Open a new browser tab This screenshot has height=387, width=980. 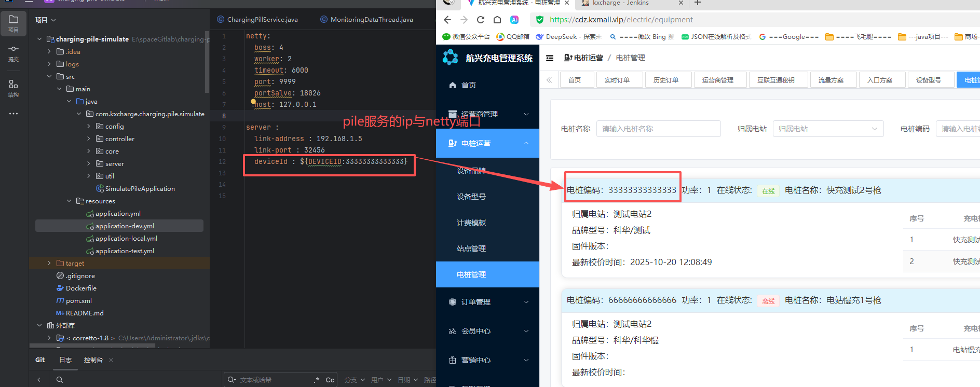698,3
